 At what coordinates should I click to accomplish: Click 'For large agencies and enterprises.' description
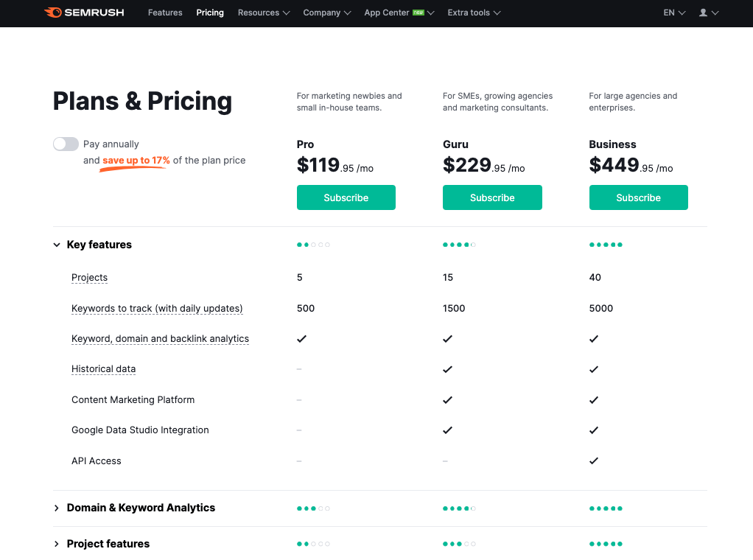(x=633, y=102)
